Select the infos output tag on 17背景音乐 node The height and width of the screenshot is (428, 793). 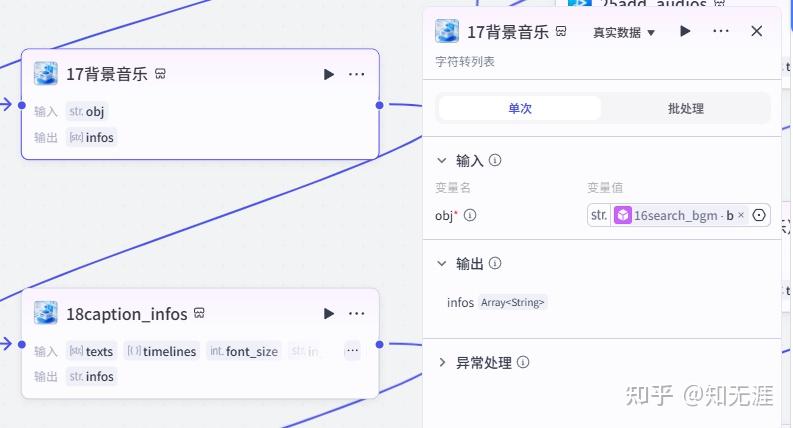pos(92,137)
